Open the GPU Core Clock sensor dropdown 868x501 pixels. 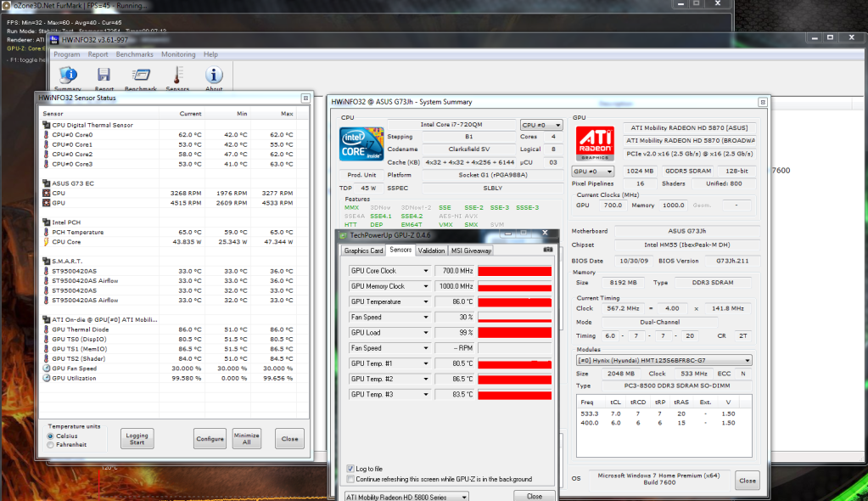click(426, 271)
